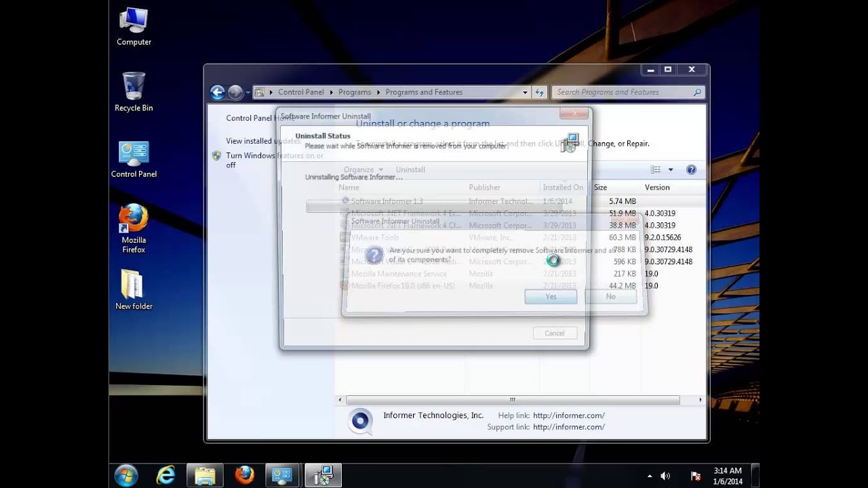Open the http://informer.com support link
Image resolution: width=868 pixels, height=488 pixels.
(x=569, y=427)
